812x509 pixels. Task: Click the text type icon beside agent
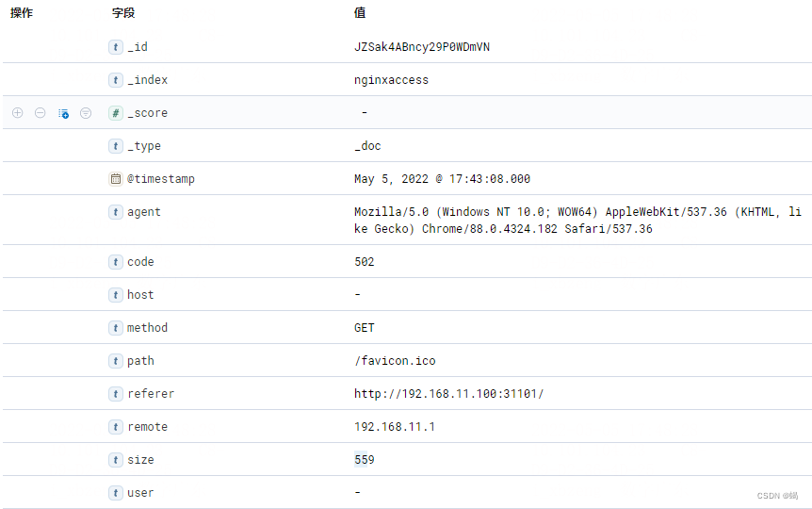[116, 212]
